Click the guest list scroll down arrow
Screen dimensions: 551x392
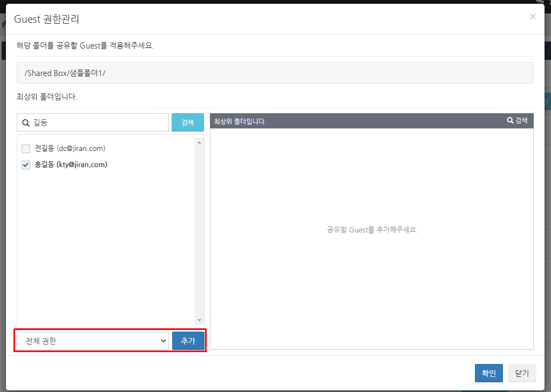pyautogui.click(x=199, y=320)
